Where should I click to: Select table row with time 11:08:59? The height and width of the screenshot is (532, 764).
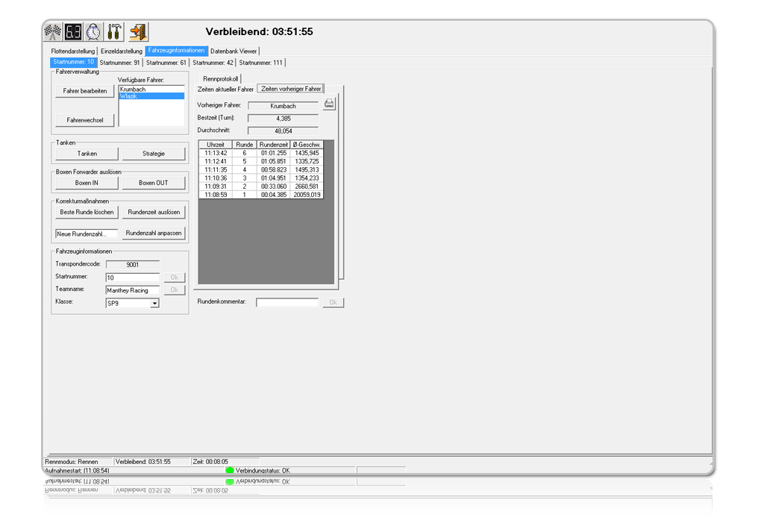(261, 195)
